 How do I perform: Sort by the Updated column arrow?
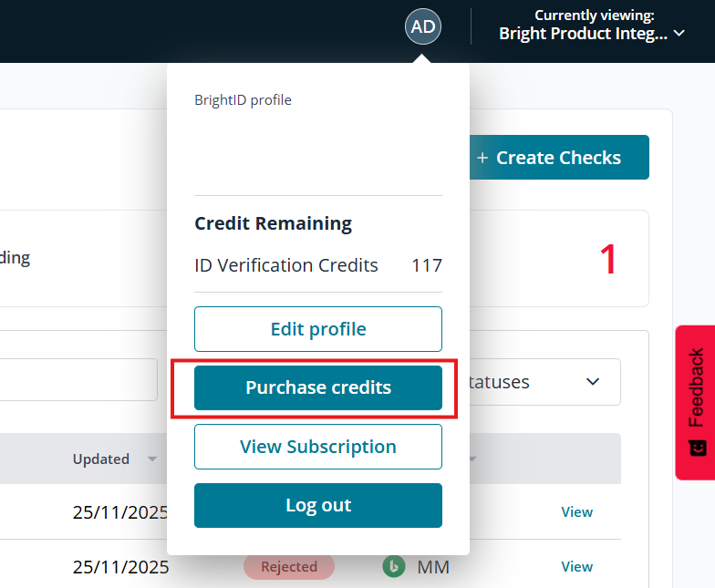point(152,459)
